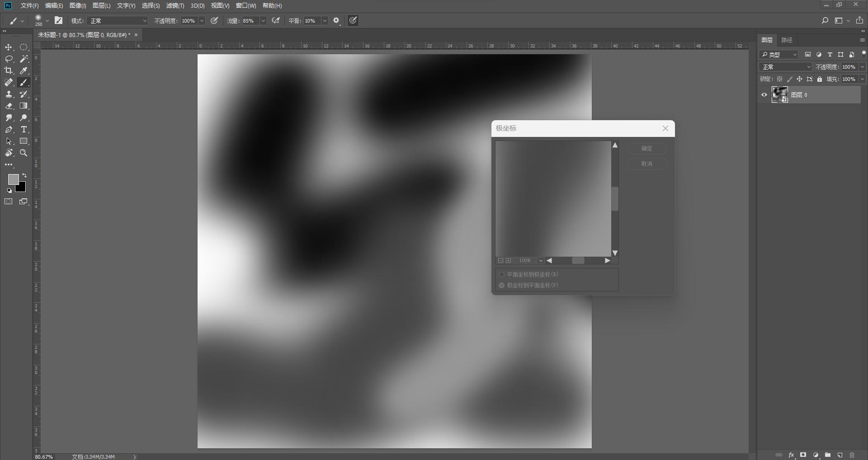Expand the layer fill dropdown arrow
Viewport: 868px width, 460px height.
[862, 79]
